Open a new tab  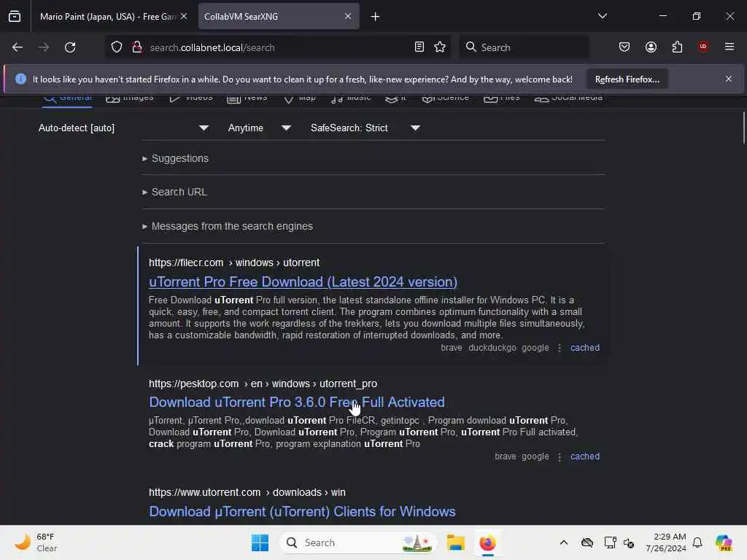[376, 17]
